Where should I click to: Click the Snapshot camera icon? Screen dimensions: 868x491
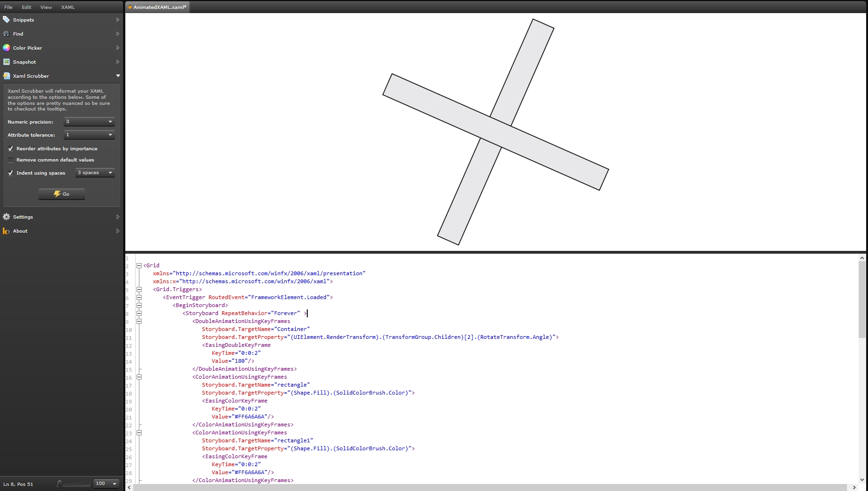pos(7,61)
